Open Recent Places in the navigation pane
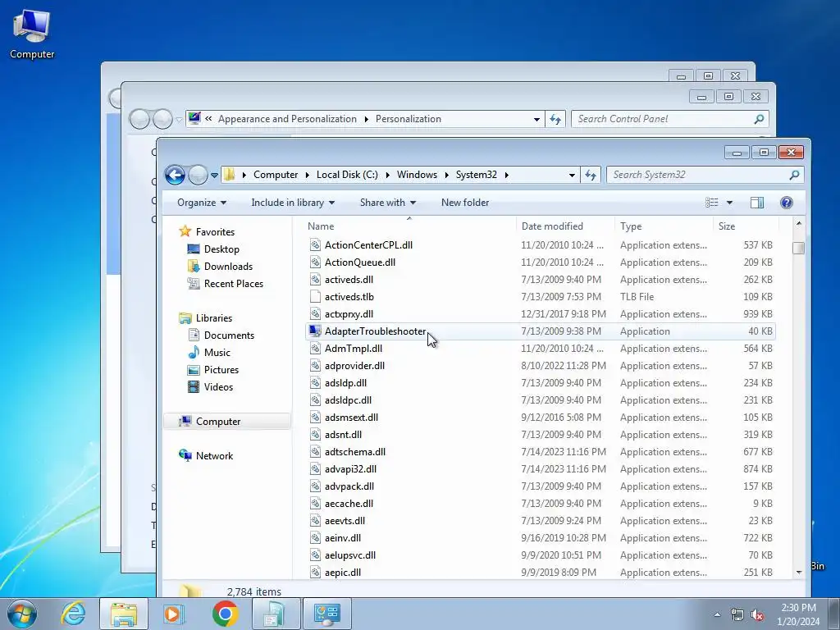This screenshot has width=840, height=630. pos(234,283)
